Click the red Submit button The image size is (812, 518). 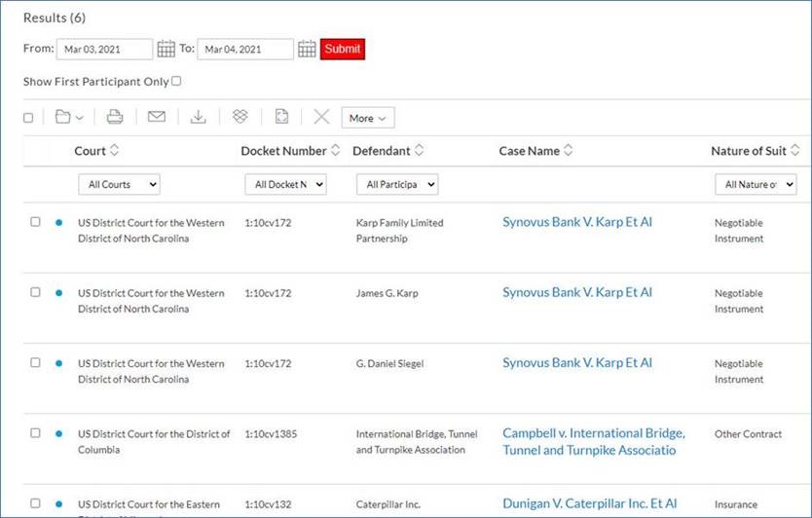[343, 50]
